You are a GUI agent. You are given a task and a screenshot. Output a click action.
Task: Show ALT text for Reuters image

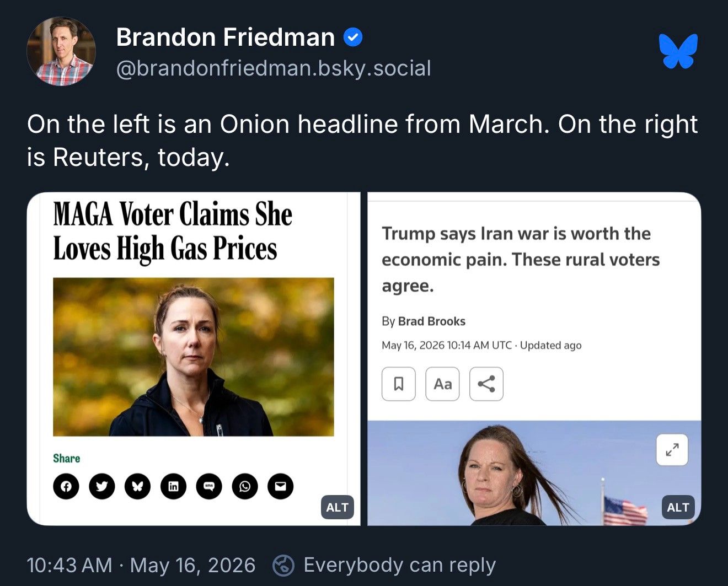click(x=678, y=507)
